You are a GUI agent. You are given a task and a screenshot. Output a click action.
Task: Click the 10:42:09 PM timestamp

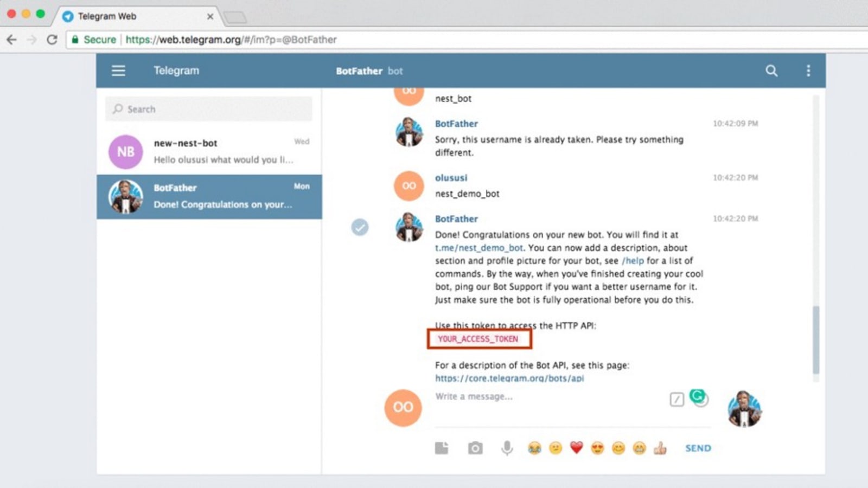[x=735, y=124]
